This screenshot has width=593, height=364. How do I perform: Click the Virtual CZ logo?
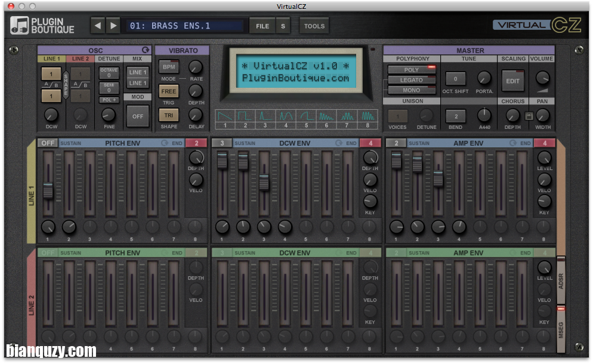click(537, 25)
